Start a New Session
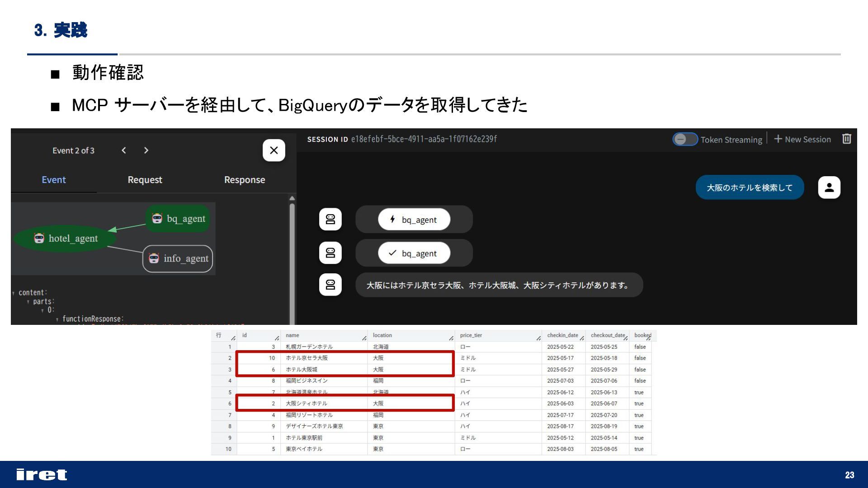This screenshot has height=488, width=868. tap(802, 139)
